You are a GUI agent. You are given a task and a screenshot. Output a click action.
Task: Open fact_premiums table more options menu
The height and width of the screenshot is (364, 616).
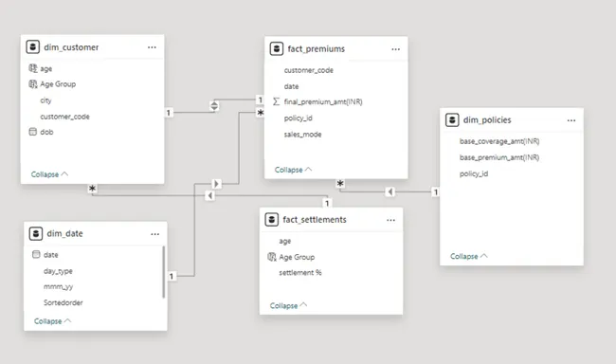[395, 49]
